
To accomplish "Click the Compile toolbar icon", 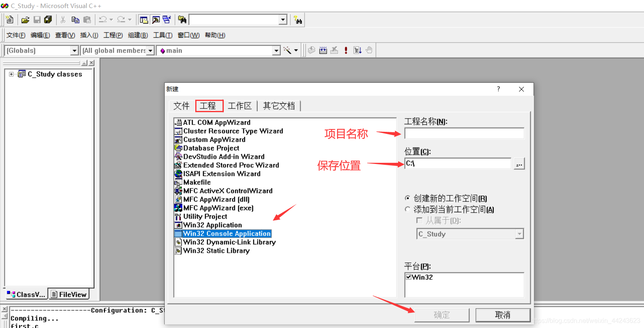I will (311, 50).
